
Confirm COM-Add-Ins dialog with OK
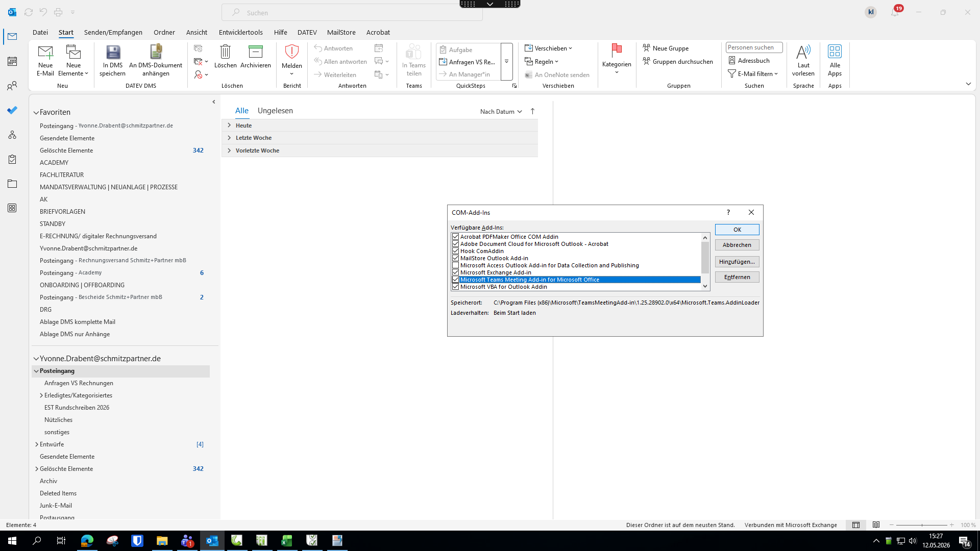(737, 230)
